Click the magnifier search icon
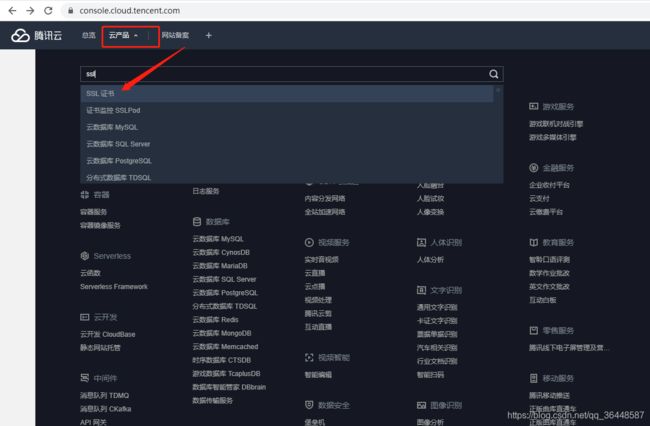Screen dimensions: 650x426 (x=493, y=74)
